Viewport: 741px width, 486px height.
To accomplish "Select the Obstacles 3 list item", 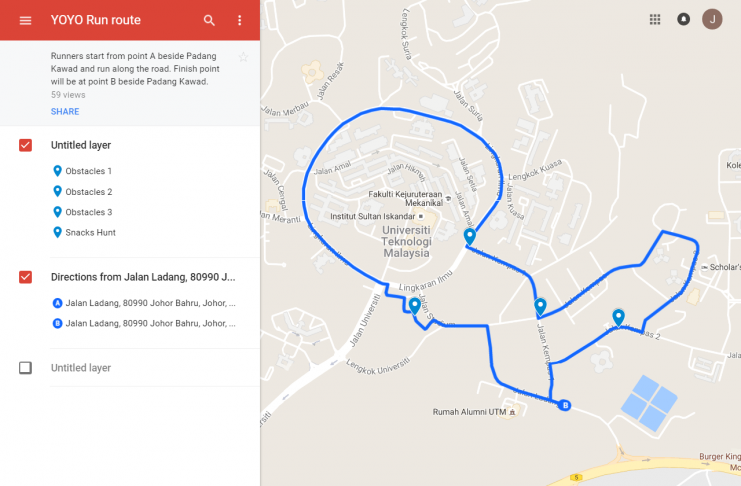I will click(x=82, y=212).
